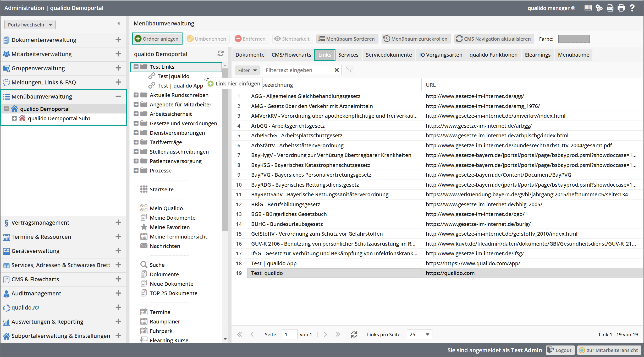Screen dimensions: 644x357
Task: Select Meine Favoriten star entry
Action: tap(165, 227)
